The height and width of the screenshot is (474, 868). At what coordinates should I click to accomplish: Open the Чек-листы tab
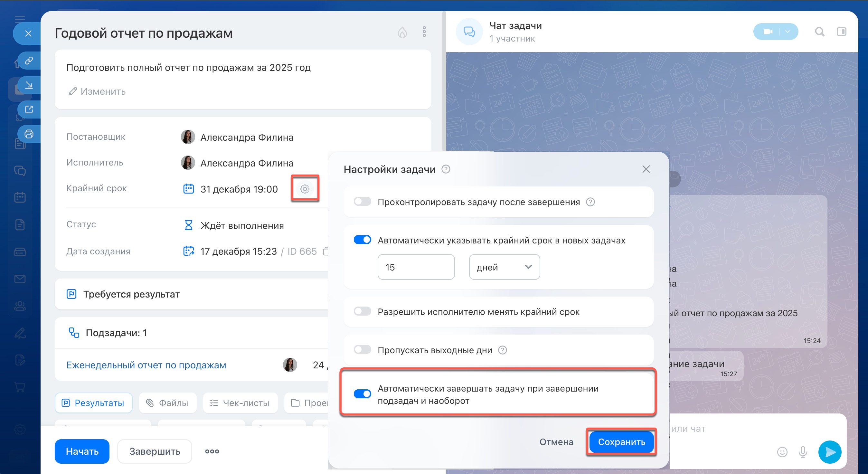tap(240, 403)
